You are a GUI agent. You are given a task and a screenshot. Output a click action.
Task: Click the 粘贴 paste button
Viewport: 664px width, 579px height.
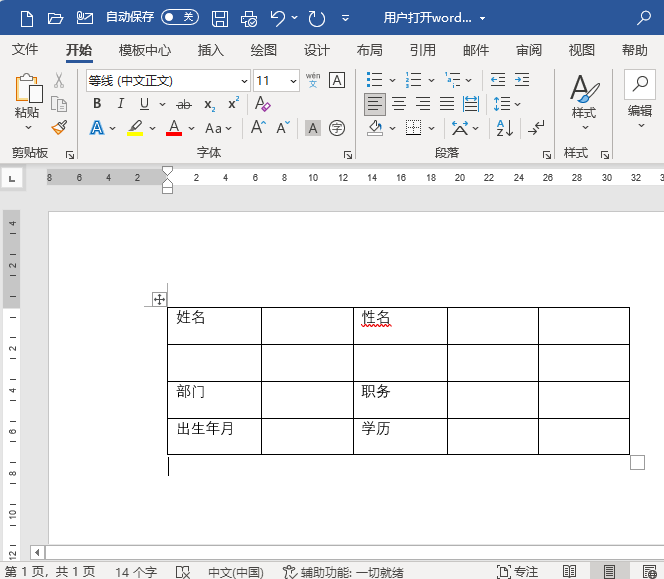click(28, 95)
